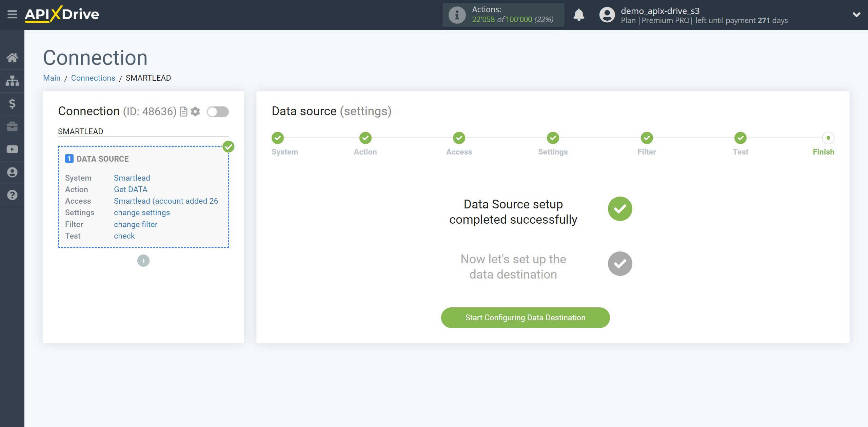Click Start Configuring Data Destination button
Image resolution: width=868 pixels, height=427 pixels.
(525, 318)
